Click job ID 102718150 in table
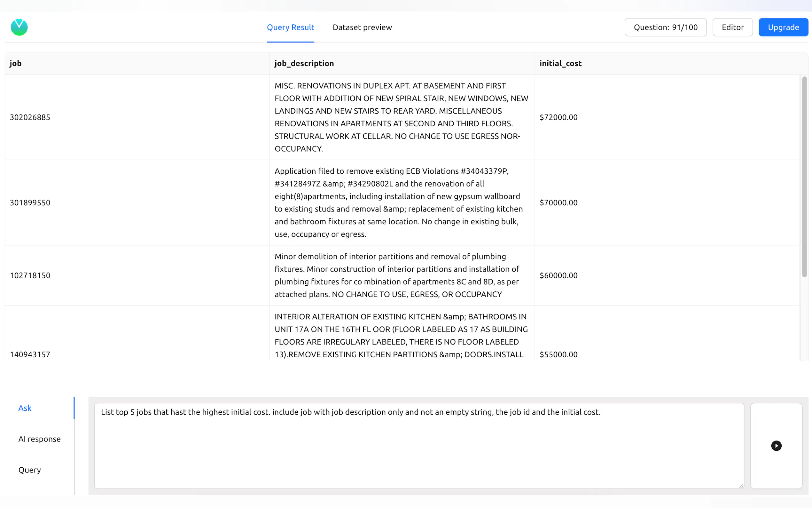This screenshot has height=508, width=812. click(x=30, y=275)
